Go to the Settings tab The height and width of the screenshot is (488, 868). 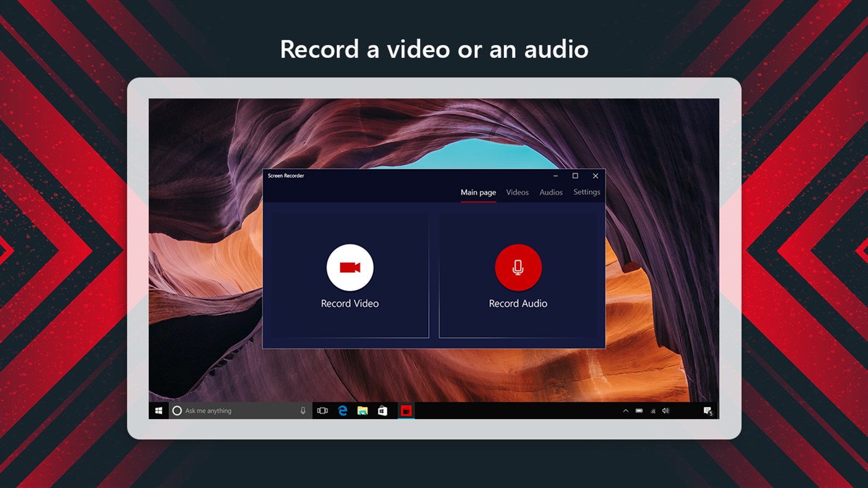(586, 192)
